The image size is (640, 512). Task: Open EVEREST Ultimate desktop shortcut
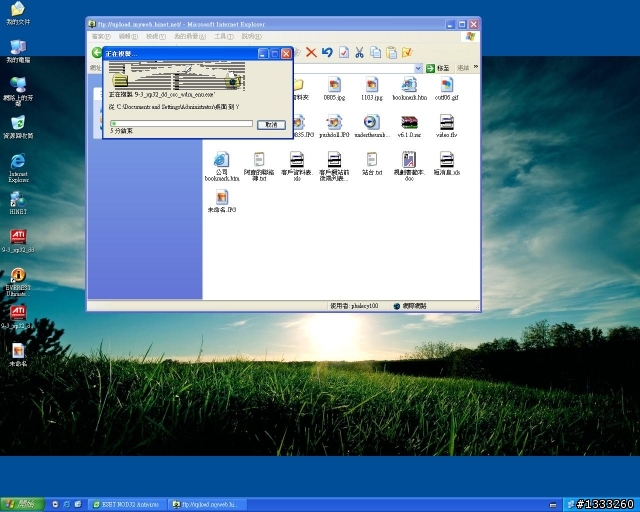[x=18, y=282]
